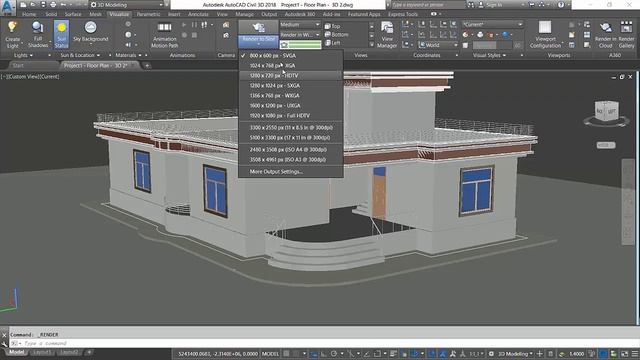This screenshot has height=360, width=640.
Task: Click the animation pause button
Action: [x=194, y=25]
